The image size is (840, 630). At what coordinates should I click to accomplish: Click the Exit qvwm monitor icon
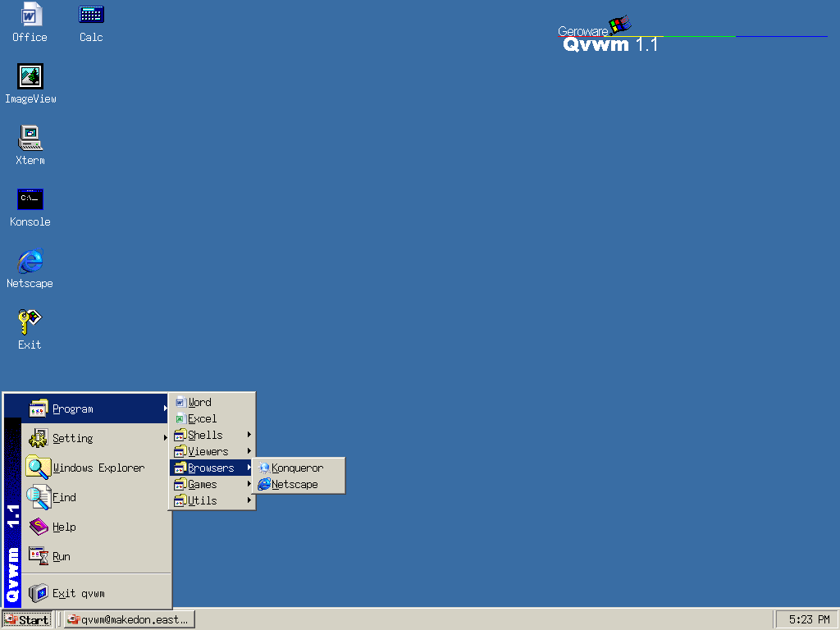click(38, 593)
